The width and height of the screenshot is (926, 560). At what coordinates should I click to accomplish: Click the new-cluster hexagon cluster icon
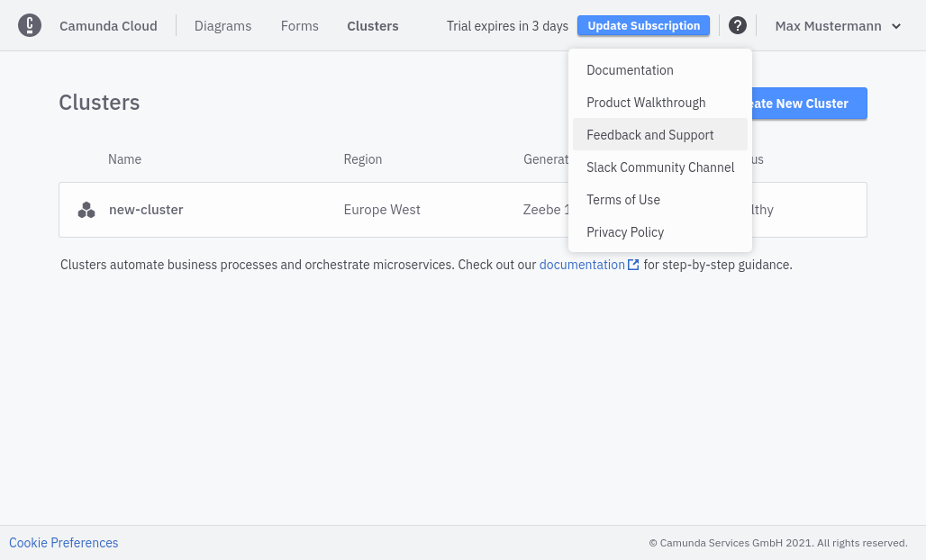pos(86,210)
